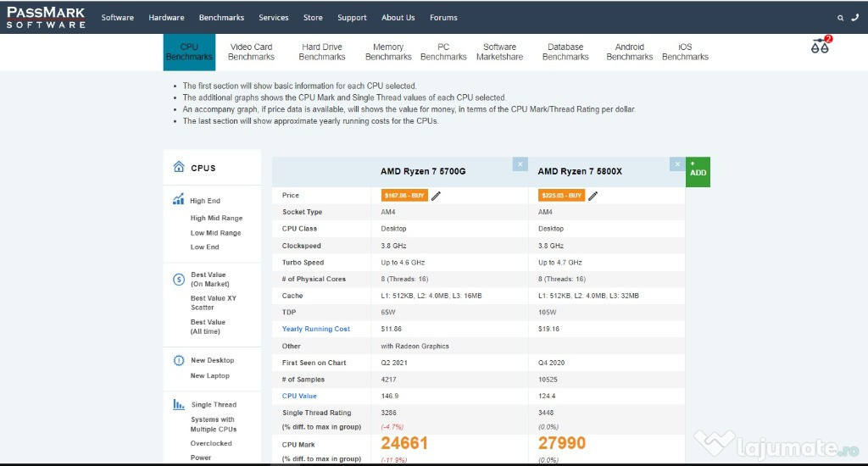Click the High End chart icon
868x466 pixels.
(178, 199)
